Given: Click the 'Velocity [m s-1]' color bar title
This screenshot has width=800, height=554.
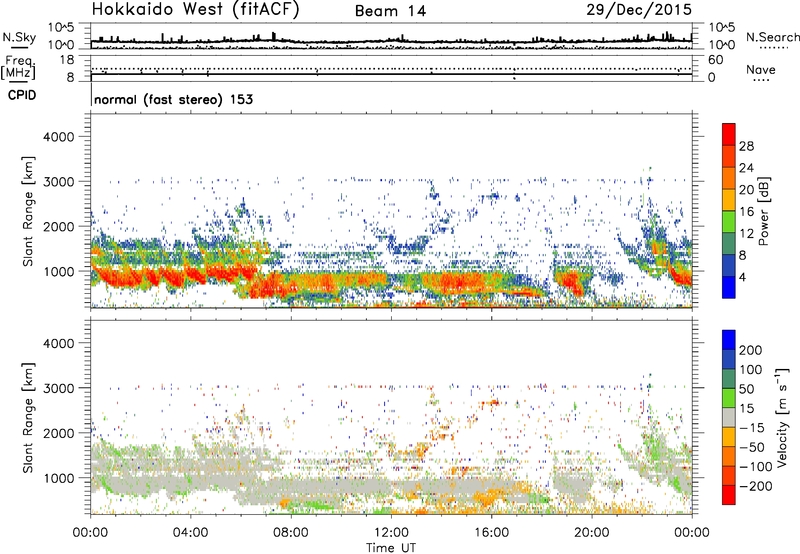Looking at the screenshot, I should tap(781, 417).
